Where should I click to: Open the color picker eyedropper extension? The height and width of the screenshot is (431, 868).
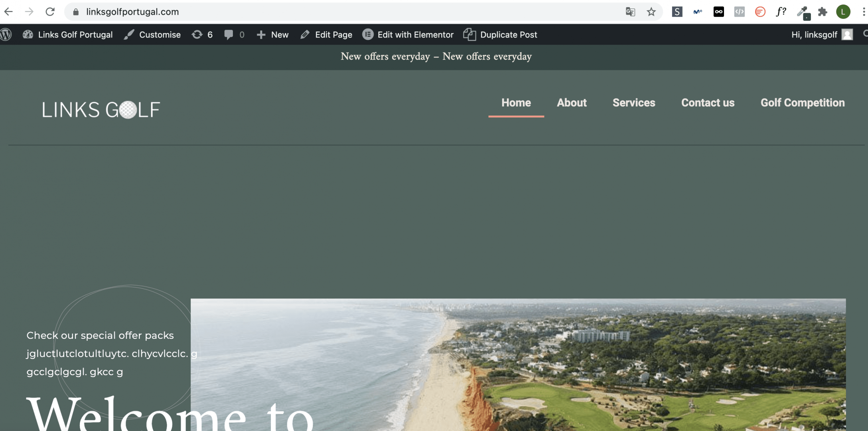point(803,12)
